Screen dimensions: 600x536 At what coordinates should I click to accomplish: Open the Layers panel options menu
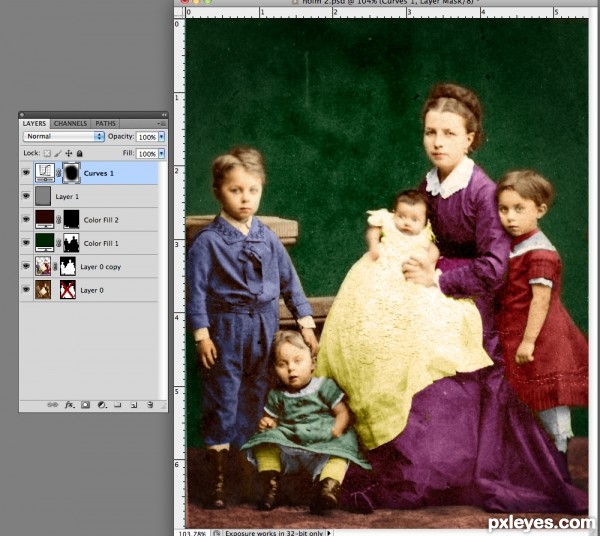click(x=161, y=124)
